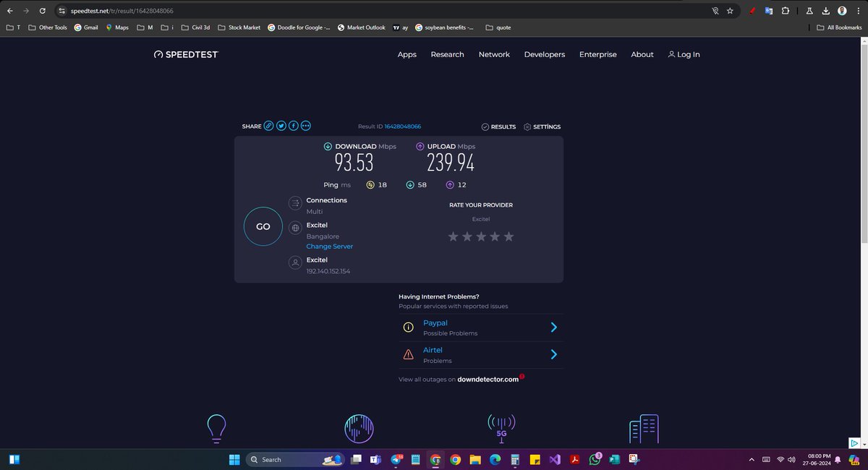Click the GO button to start test
Viewport: 868px width, 470px height.
click(x=263, y=226)
